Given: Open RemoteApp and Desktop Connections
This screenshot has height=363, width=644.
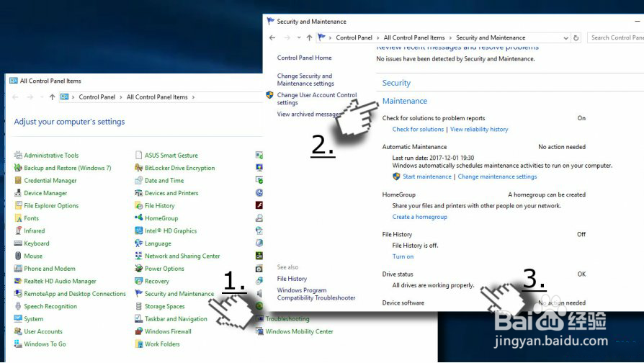Looking at the screenshot, I should [75, 294].
